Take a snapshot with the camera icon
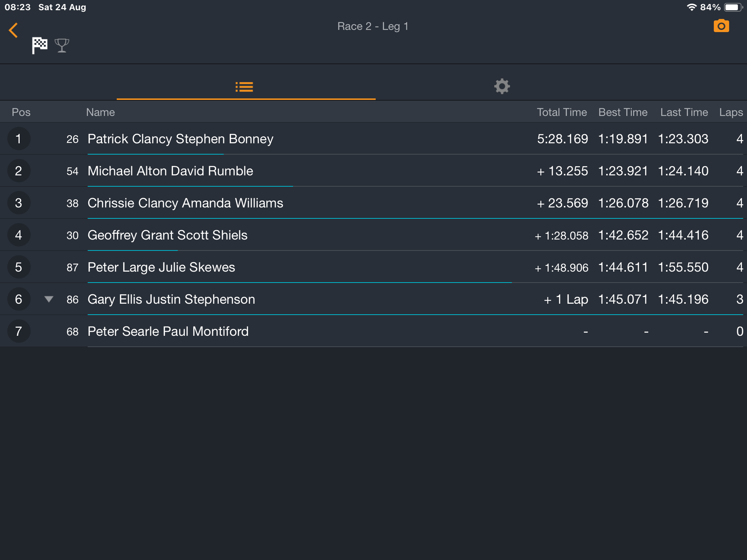This screenshot has height=560, width=747. (721, 26)
